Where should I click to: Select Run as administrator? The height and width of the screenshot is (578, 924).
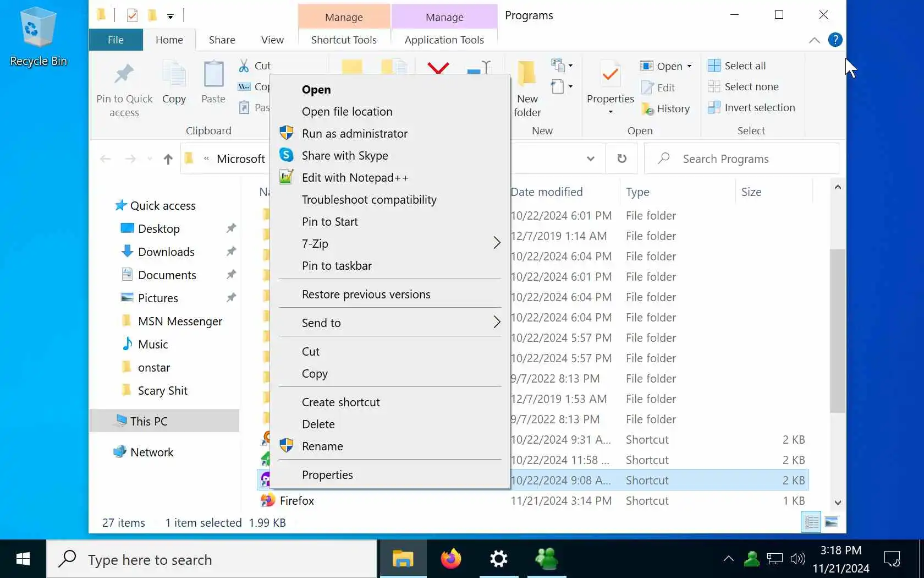[x=390, y=133]
